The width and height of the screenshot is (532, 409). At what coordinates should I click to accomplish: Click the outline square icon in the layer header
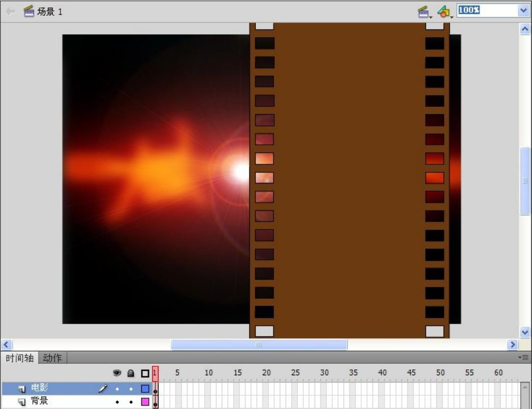tap(145, 373)
